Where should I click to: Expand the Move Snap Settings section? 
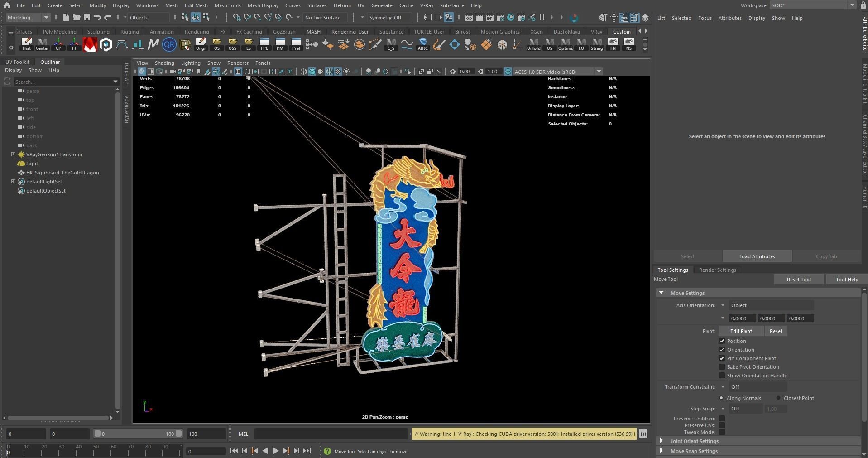[662, 451]
